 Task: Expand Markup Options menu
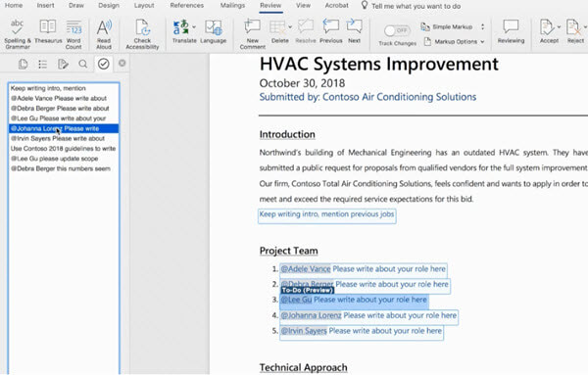pos(454,41)
